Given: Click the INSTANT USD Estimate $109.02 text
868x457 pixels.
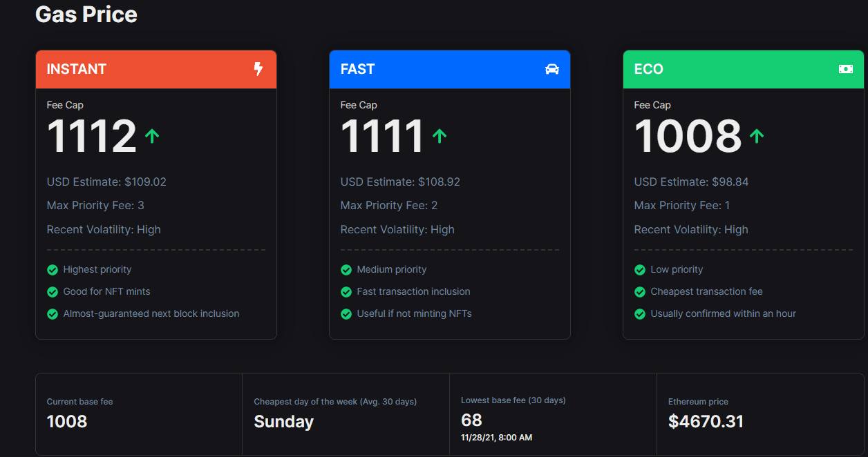Looking at the screenshot, I should (x=106, y=182).
